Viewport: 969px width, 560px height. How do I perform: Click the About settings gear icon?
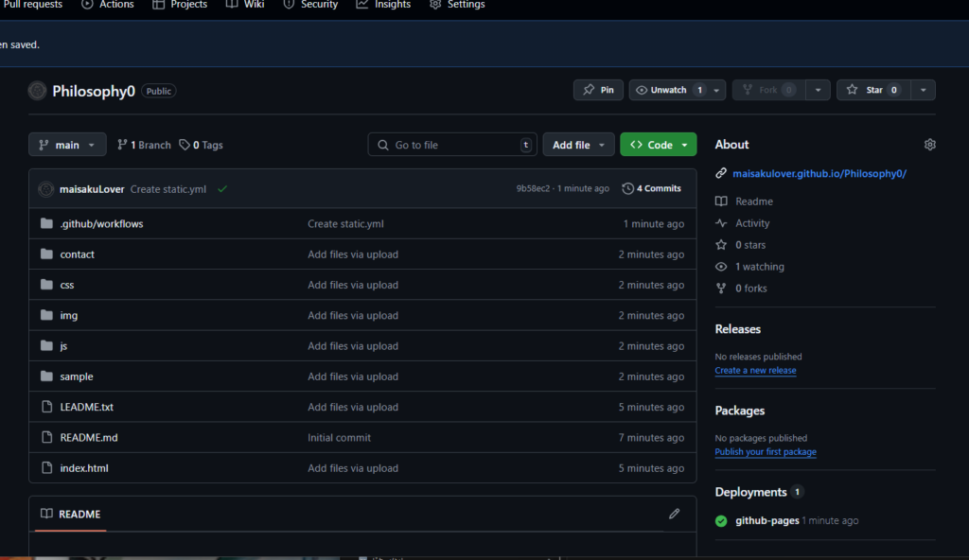click(x=929, y=145)
